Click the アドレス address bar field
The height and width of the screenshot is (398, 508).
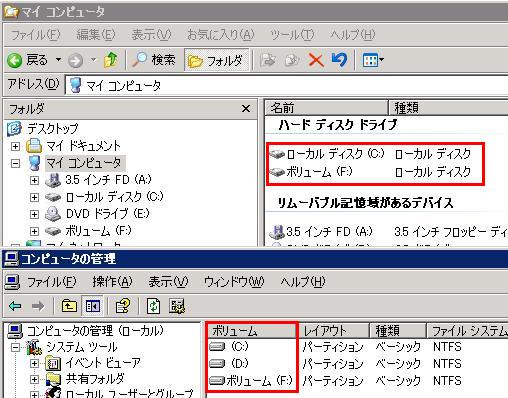pos(287,85)
